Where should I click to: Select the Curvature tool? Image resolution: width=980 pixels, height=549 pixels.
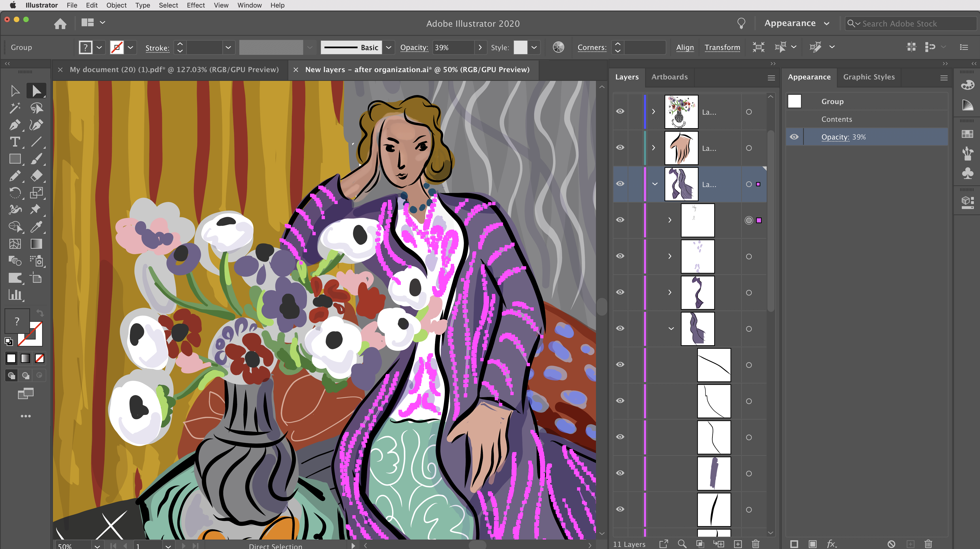tap(36, 125)
